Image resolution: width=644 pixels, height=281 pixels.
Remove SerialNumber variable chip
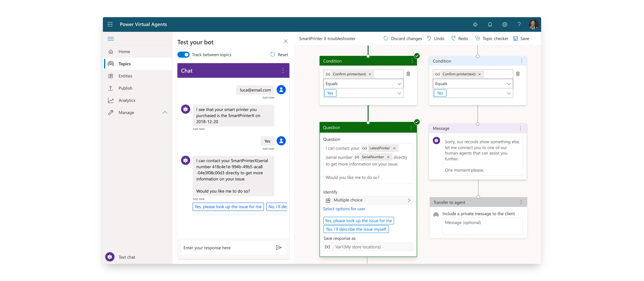coord(388,157)
